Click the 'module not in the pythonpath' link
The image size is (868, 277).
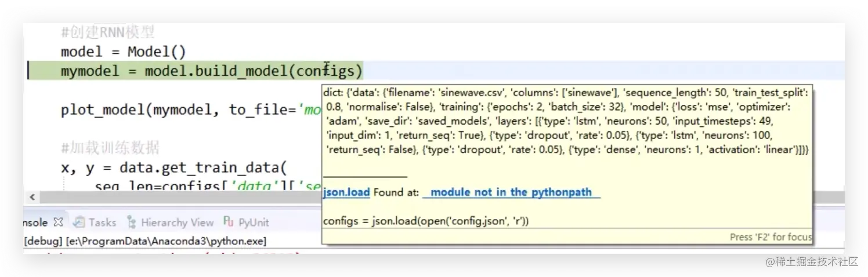point(511,192)
